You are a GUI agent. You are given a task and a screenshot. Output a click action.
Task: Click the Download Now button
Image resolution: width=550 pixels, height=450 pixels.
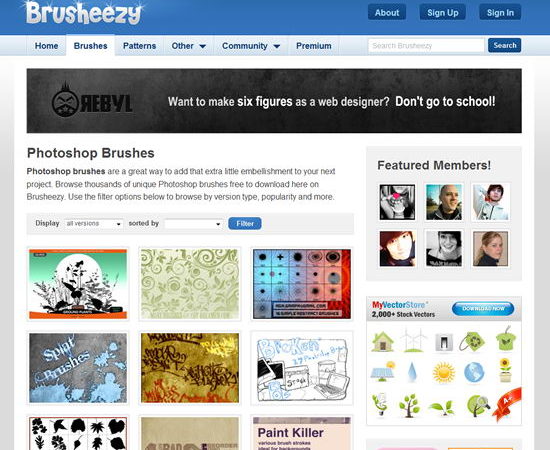coord(483,309)
